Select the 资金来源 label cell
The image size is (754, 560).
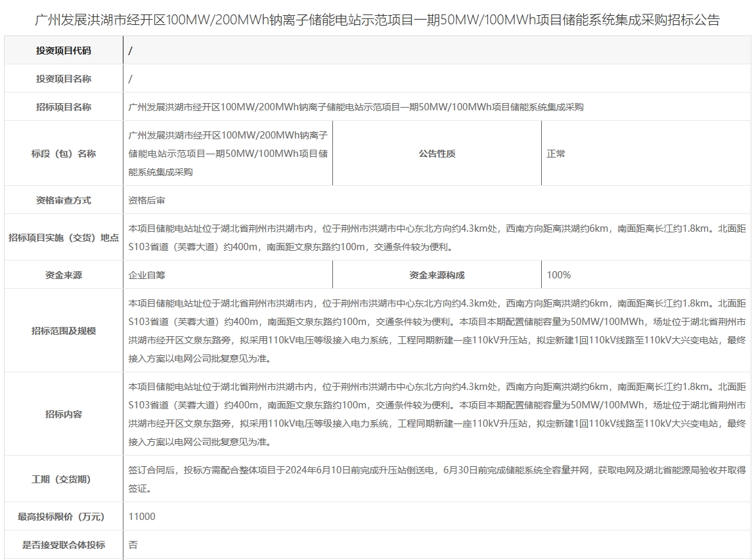pos(64,275)
